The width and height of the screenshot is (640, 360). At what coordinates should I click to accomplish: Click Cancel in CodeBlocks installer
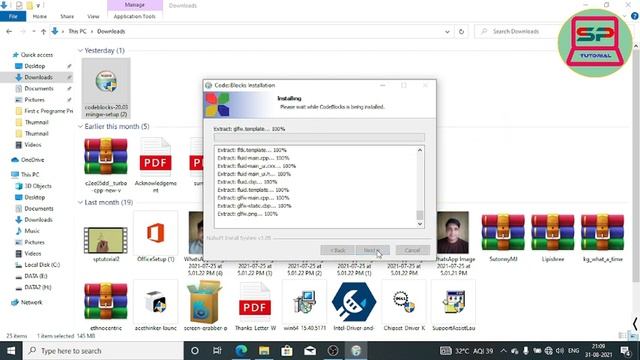412,250
